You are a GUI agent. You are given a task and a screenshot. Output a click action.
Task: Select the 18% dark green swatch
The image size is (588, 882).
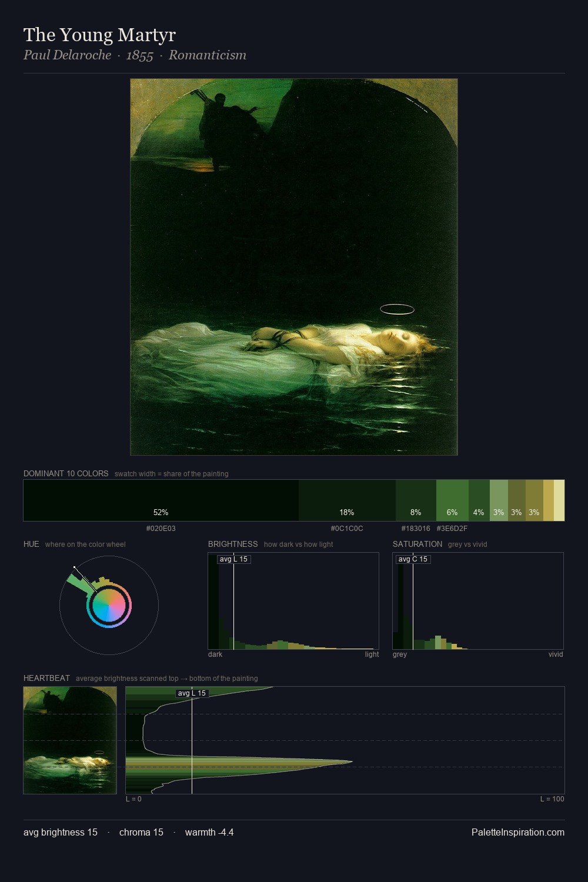pos(347,500)
